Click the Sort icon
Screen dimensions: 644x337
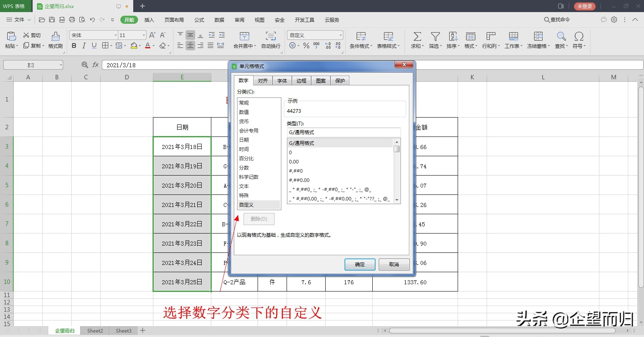tap(453, 36)
